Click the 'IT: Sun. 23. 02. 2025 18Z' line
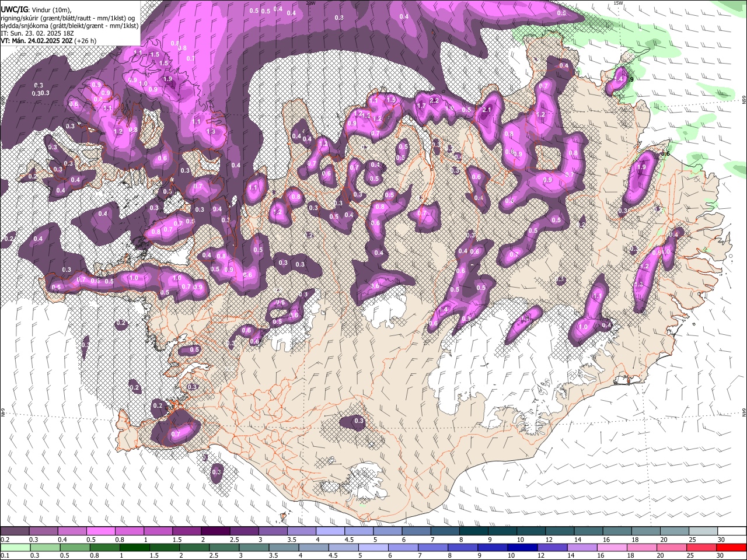747x560 pixels. coord(36,33)
